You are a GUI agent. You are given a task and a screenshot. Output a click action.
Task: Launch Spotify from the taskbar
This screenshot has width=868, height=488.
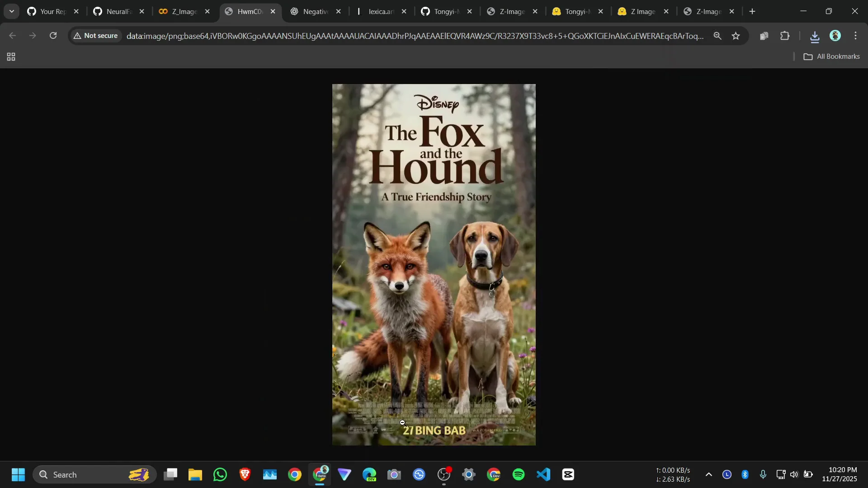(x=519, y=474)
